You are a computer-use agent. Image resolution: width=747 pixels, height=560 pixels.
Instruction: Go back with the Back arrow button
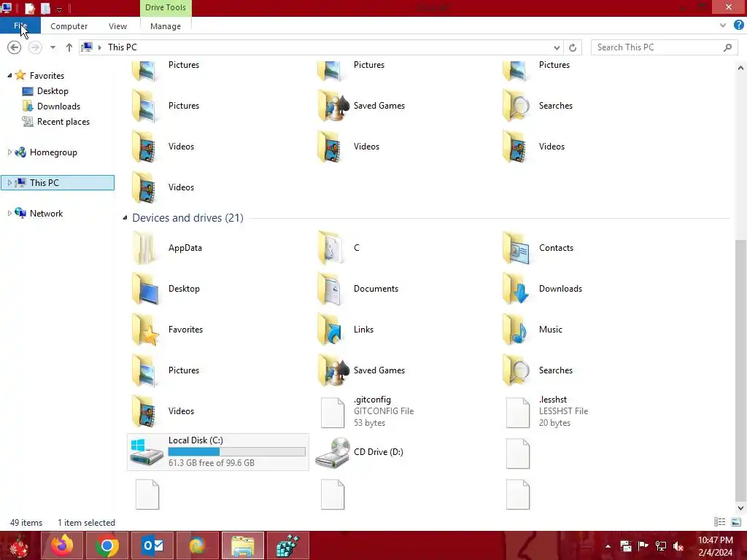[15, 47]
